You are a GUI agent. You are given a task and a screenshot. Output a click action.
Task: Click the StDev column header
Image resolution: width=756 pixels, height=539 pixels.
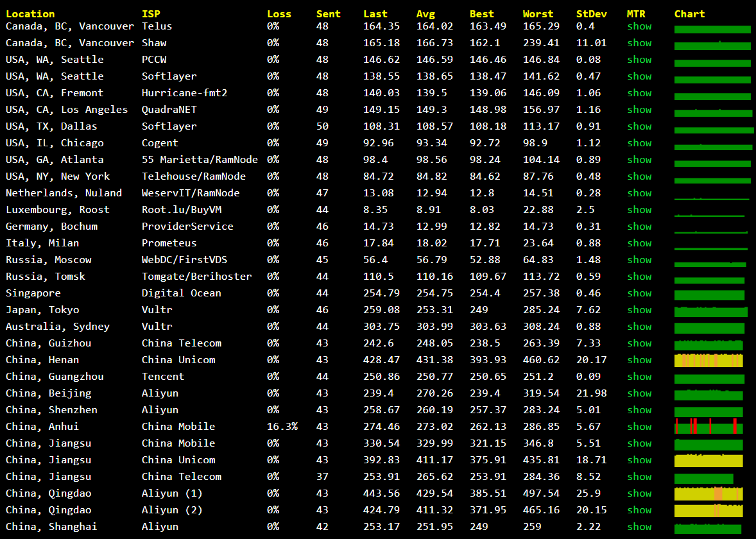click(592, 14)
